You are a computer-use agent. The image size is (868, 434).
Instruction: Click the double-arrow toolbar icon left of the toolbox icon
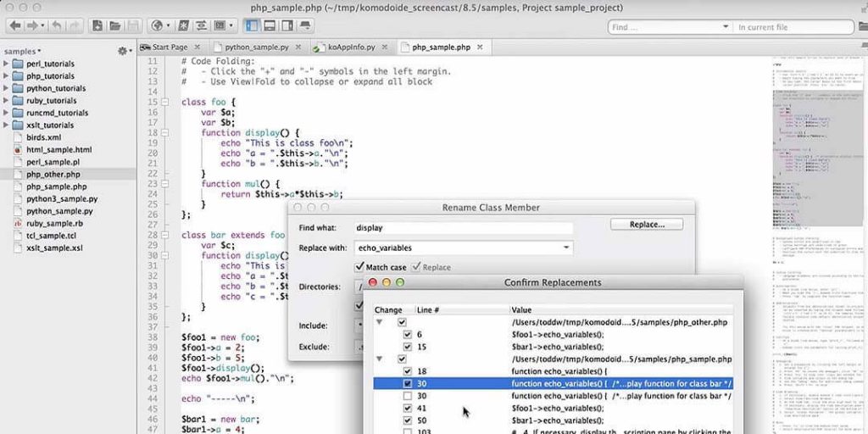coord(202,25)
